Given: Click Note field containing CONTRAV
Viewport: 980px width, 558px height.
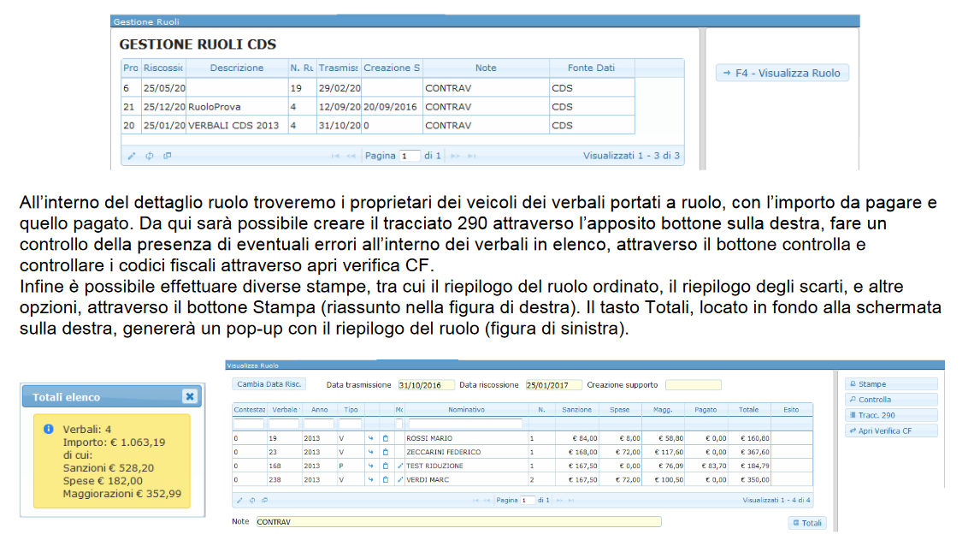Looking at the screenshot, I should [458, 522].
